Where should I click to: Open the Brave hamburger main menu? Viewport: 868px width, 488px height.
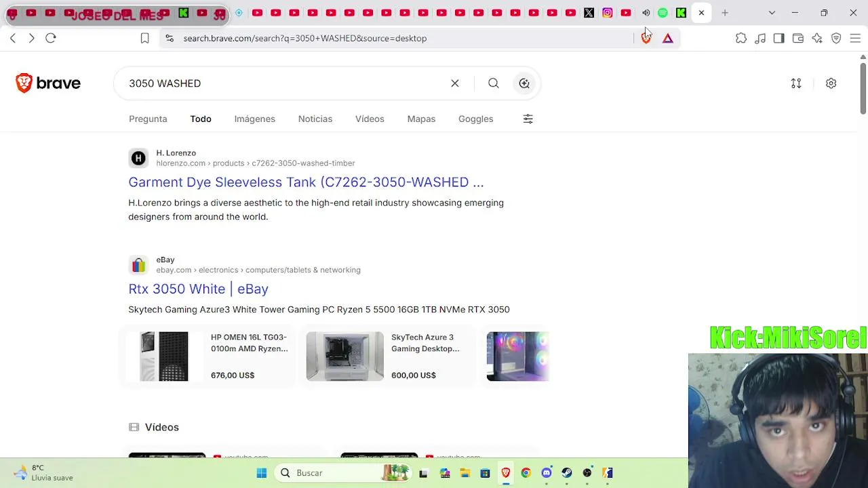click(x=855, y=39)
